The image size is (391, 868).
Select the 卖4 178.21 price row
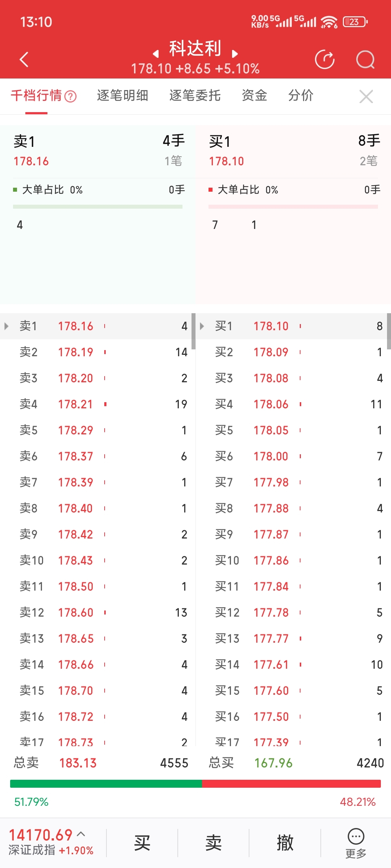(x=98, y=404)
